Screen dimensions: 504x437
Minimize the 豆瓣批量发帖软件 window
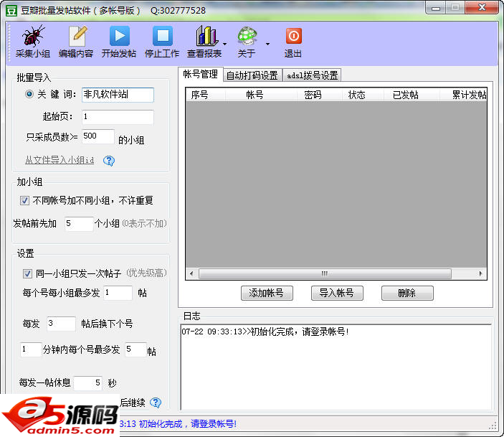click(436, 8)
